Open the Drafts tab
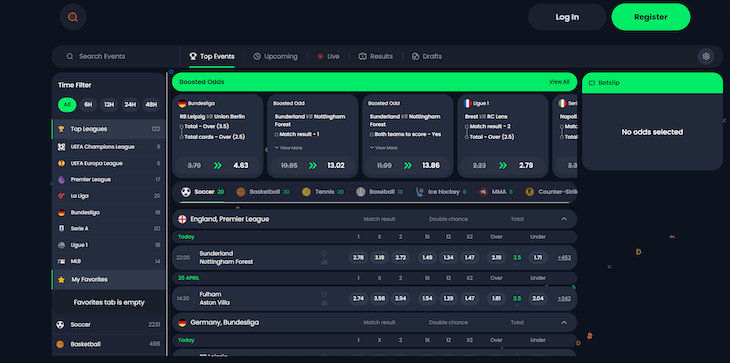Screen dimensions: 730x363 [427, 56]
